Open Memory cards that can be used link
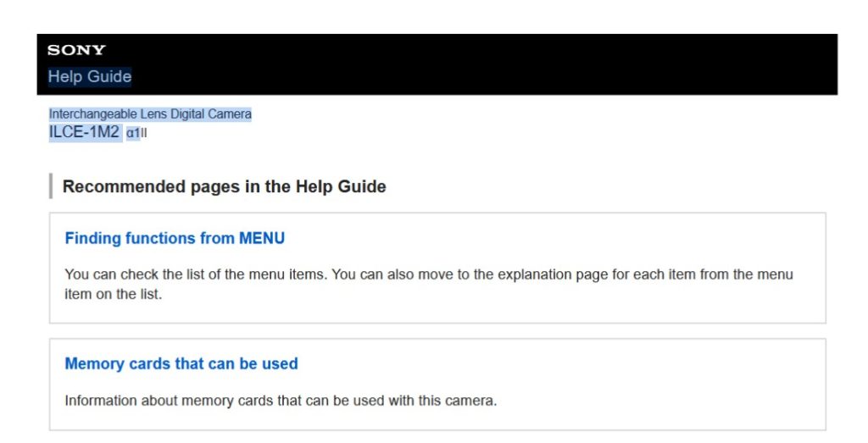Screen dimensions: 868x443 click(x=181, y=364)
